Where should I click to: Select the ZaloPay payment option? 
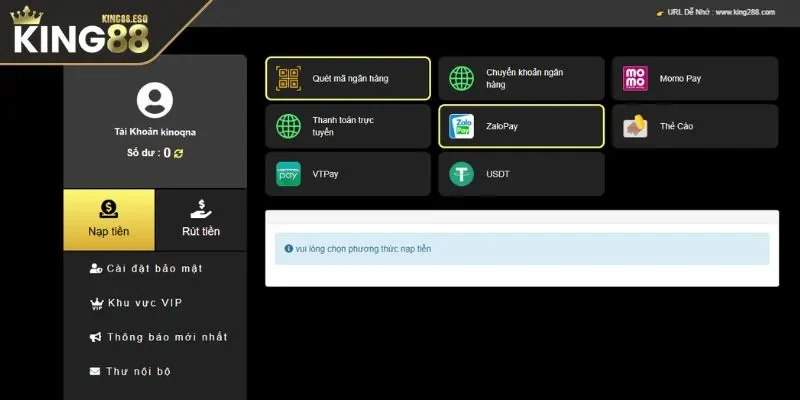tap(521, 126)
